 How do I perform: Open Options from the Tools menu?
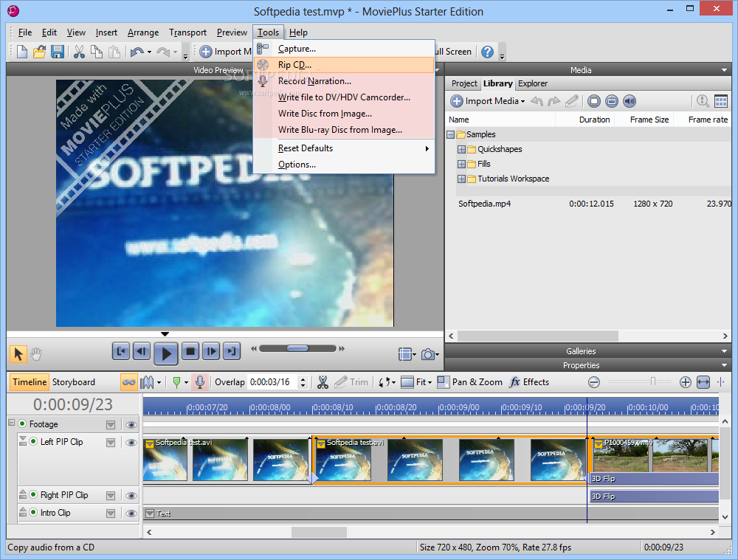click(x=344, y=165)
